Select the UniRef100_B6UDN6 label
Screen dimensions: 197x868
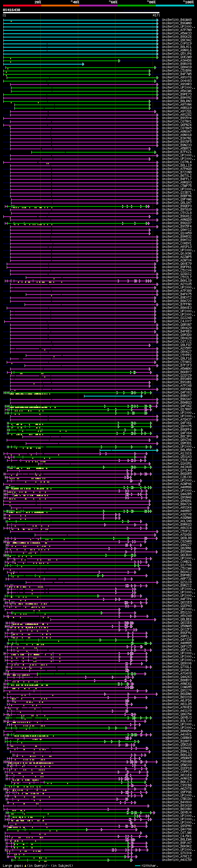tap(177, 694)
